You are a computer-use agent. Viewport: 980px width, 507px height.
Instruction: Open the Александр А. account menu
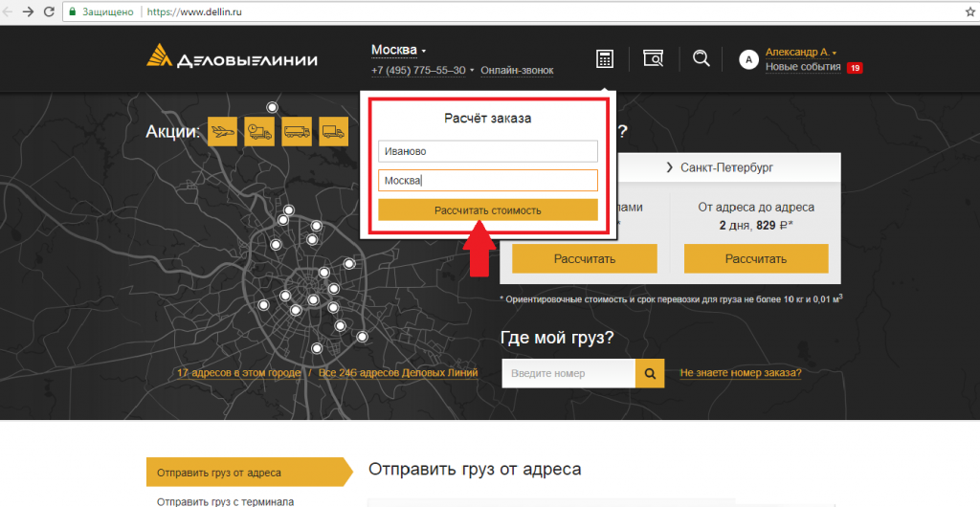click(801, 52)
